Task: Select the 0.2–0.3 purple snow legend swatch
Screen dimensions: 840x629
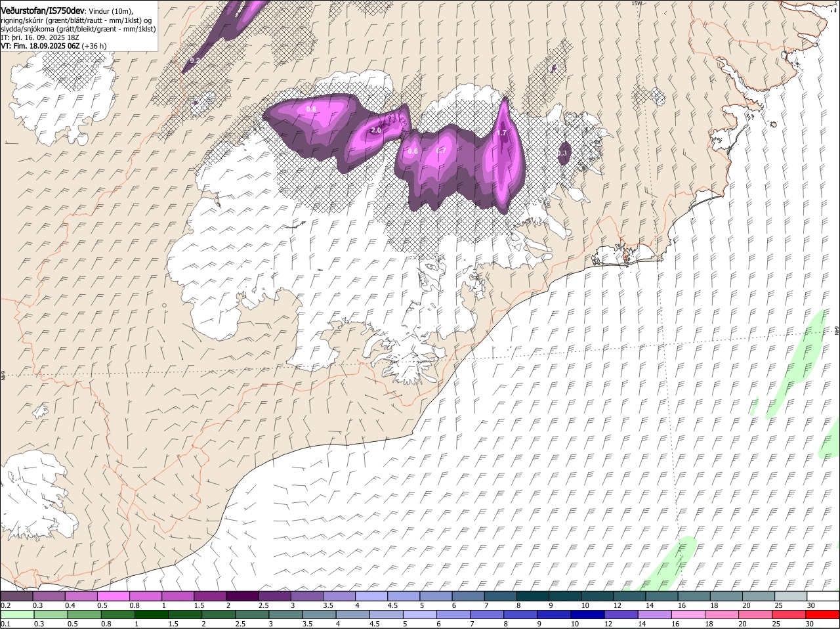Action: [x=17, y=596]
